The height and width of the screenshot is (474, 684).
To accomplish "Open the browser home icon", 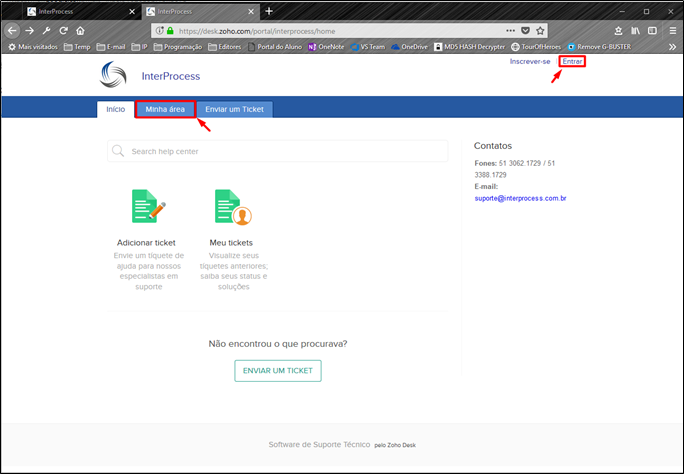I will point(80,31).
